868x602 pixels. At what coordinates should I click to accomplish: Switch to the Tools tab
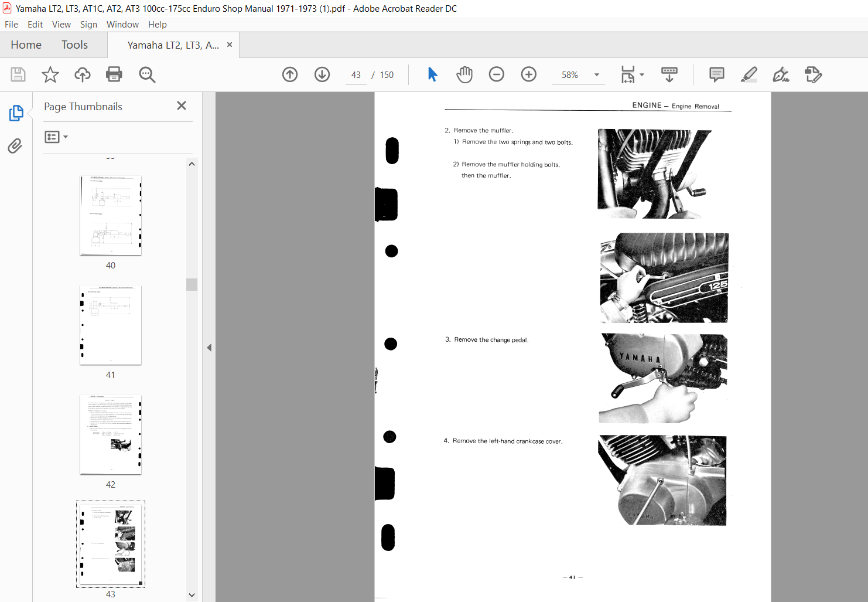74,45
